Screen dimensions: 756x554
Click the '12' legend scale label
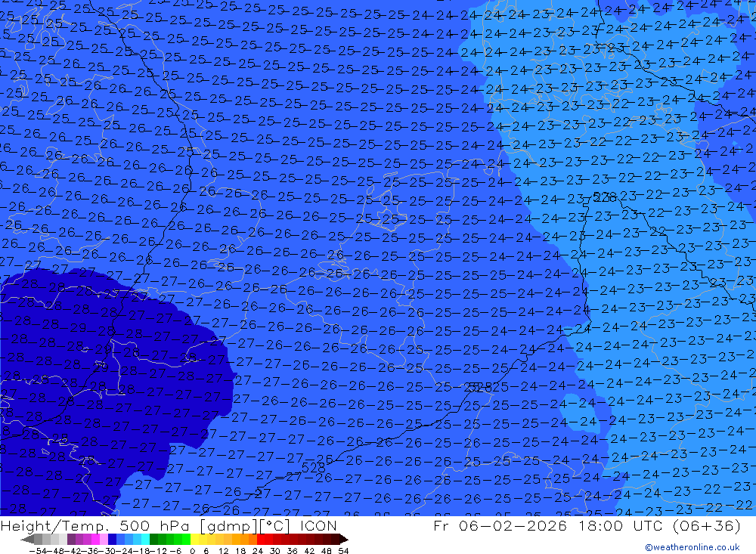pyautogui.click(x=223, y=551)
